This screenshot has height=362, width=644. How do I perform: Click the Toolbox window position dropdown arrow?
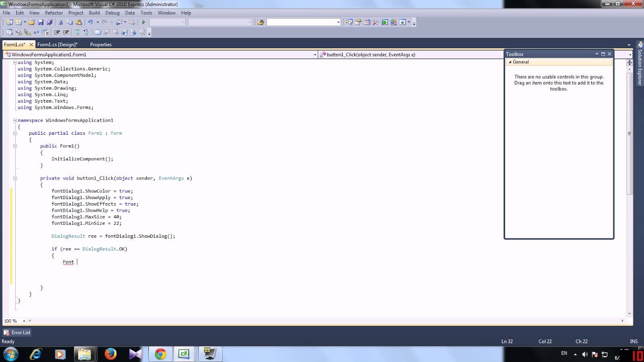[x=597, y=54]
